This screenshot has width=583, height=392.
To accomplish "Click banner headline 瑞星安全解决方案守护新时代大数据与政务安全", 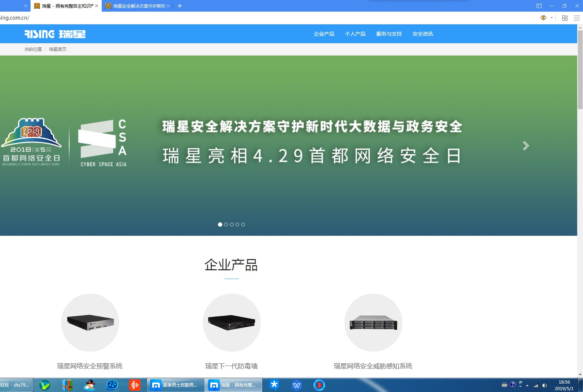I will click(x=312, y=127).
